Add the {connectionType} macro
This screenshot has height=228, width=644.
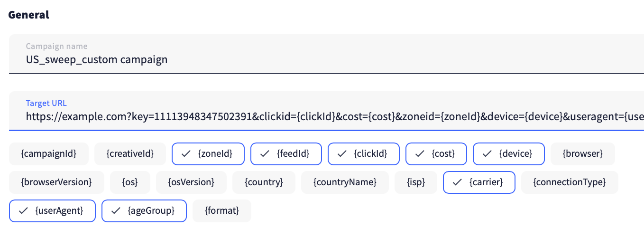pos(570,182)
